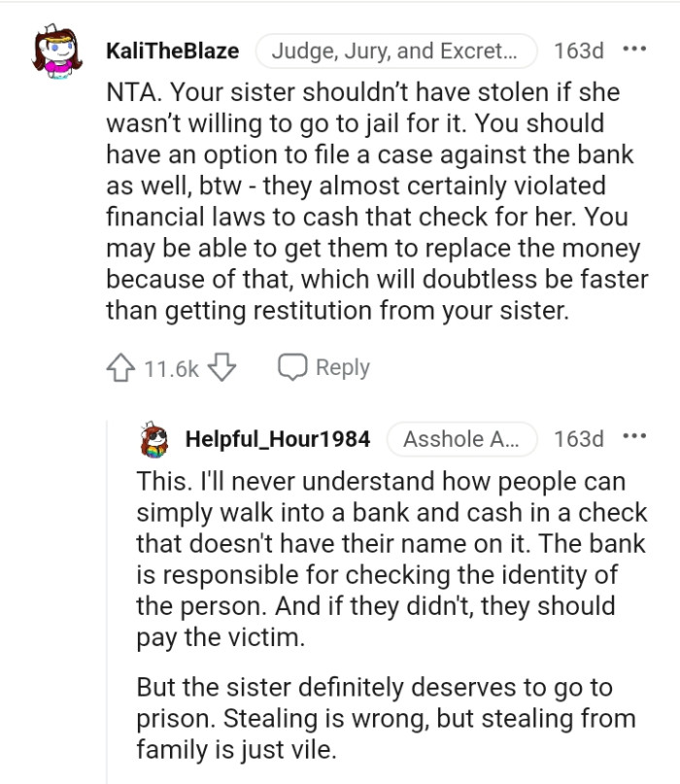Open the 163d timestamp on KaliTheBlaze's comment
The image size is (680, 784).
[x=577, y=51]
